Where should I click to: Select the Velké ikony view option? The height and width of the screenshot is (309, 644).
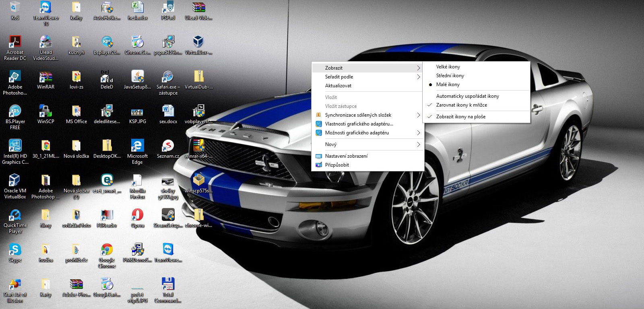tap(448, 67)
